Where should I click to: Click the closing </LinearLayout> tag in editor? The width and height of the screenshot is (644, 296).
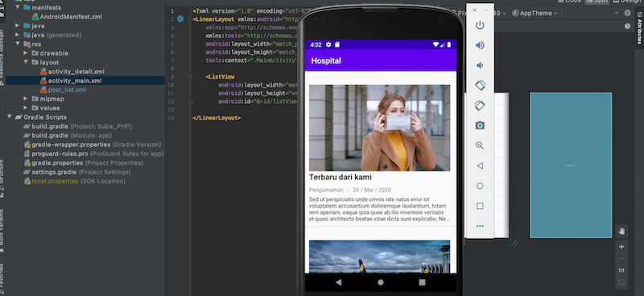tap(217, 117)
